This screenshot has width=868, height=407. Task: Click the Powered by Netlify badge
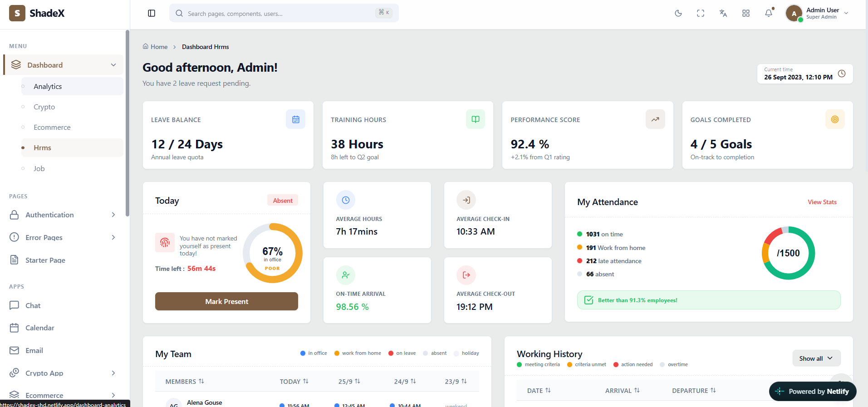pos(813,391)
